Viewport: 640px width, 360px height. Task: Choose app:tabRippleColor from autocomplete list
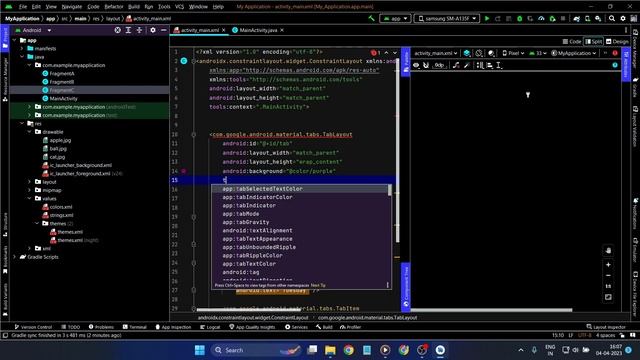click(x=301, y=256)
